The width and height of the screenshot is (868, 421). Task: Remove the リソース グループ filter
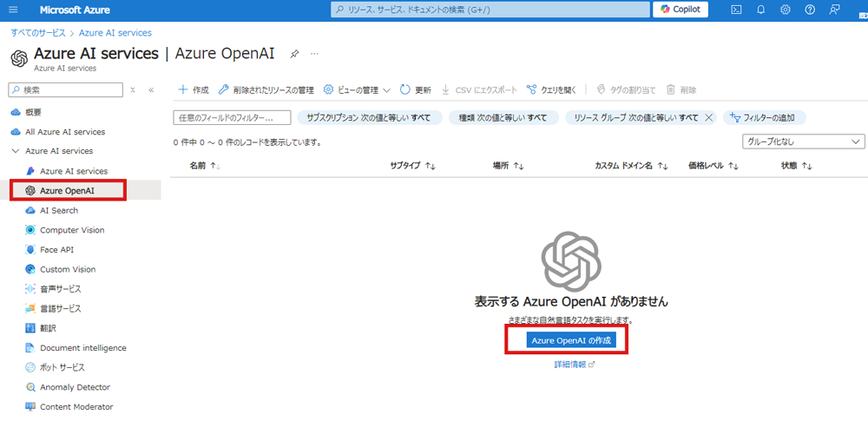point(708,117)
